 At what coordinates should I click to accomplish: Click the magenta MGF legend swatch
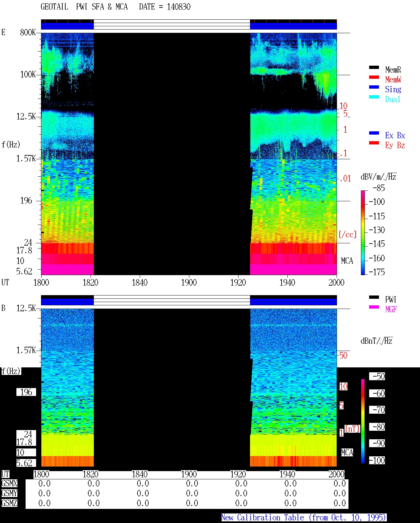coord(374,307)
